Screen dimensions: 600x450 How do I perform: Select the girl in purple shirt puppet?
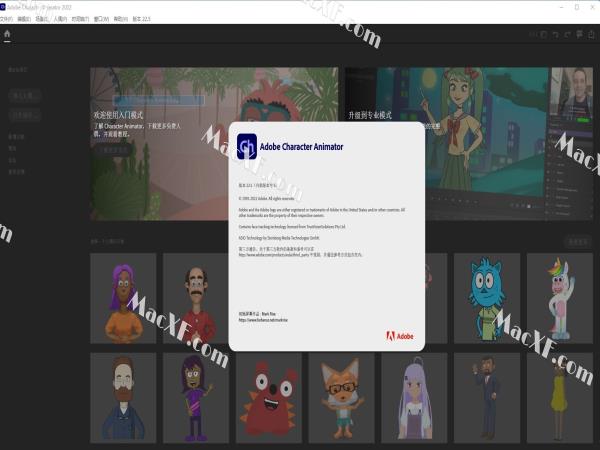point(196,398)
